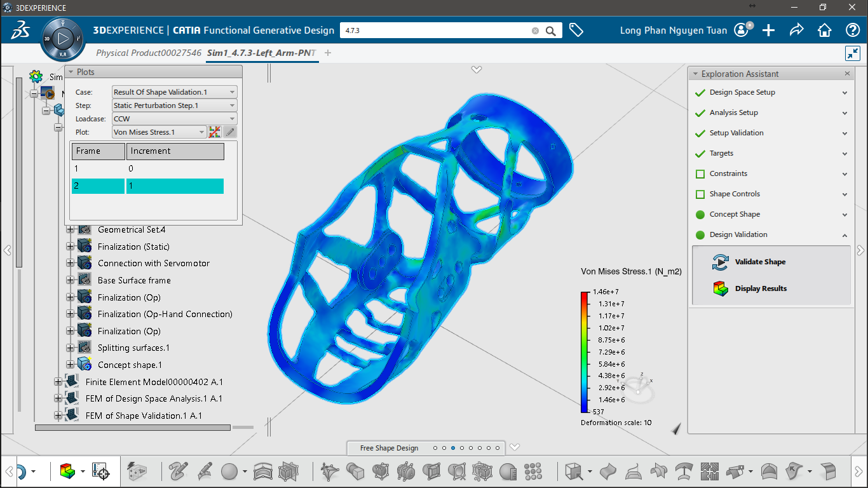The image size is (868, 488).
Task: Click Validate Shape icon in assistant
Action: 720,262
